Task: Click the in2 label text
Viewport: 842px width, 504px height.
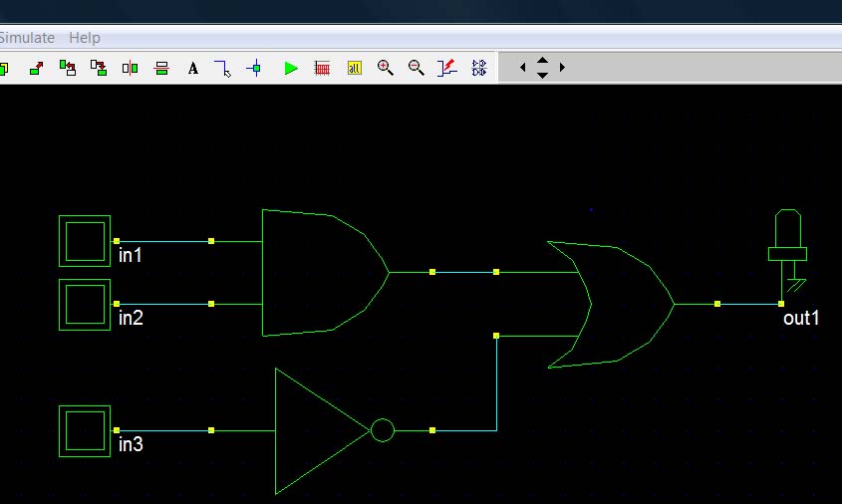Action: (x=131, y=319)
